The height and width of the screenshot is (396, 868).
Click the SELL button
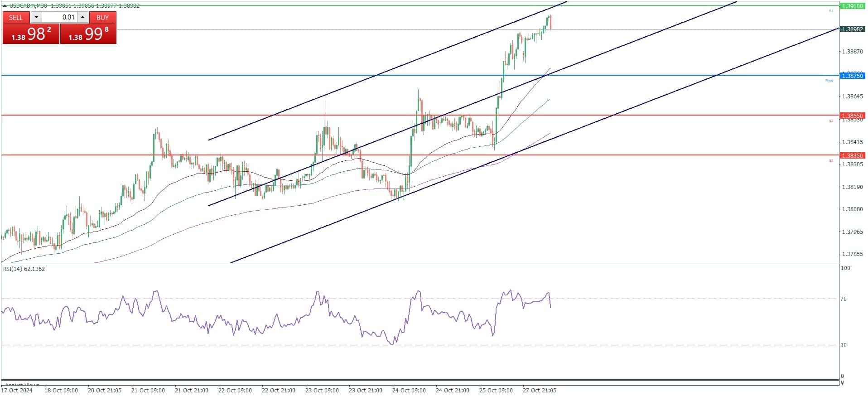coord(16,17)
